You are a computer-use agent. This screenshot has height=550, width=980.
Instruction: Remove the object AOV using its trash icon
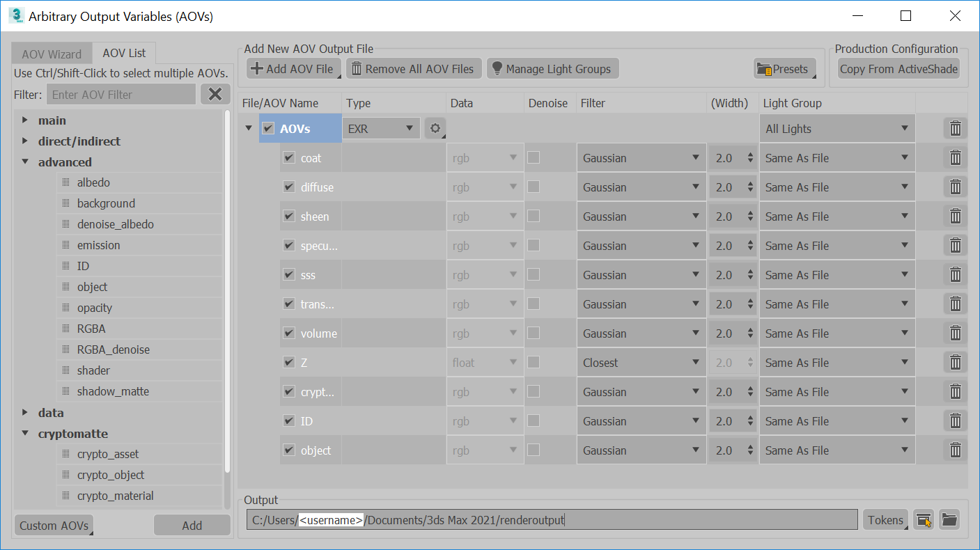955,450
